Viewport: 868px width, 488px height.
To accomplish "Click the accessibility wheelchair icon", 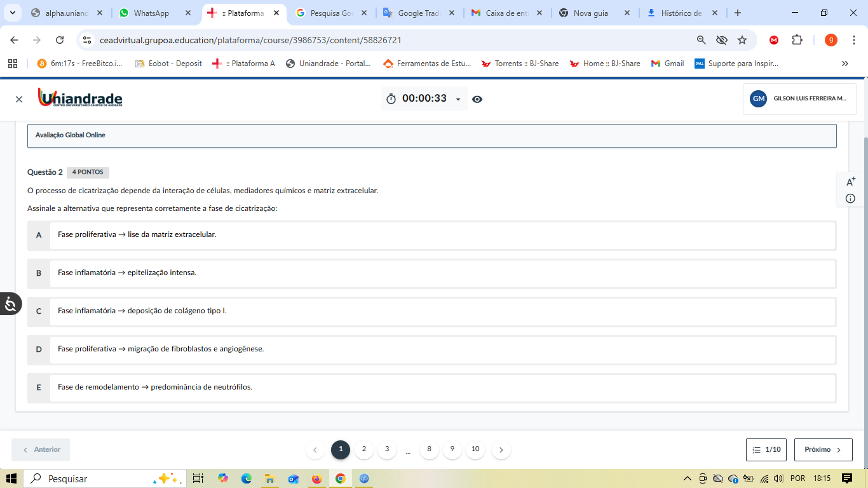I will pyautogui.click(x=10, y=304).
